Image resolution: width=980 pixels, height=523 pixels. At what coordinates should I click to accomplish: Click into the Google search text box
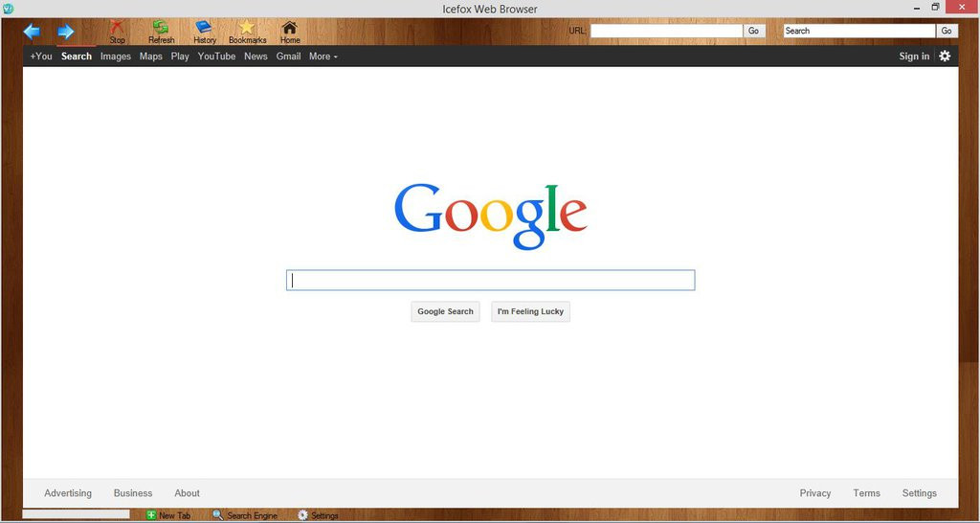pos(491,280)
